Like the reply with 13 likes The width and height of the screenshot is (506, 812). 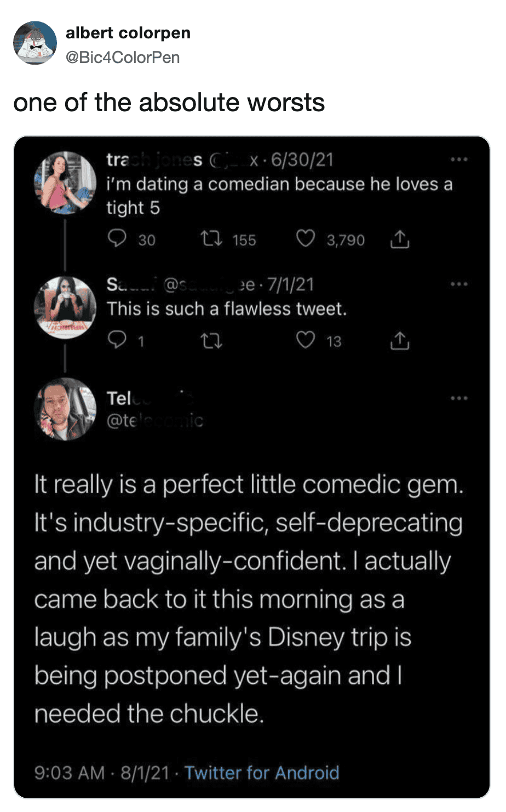tap(306, 341)
